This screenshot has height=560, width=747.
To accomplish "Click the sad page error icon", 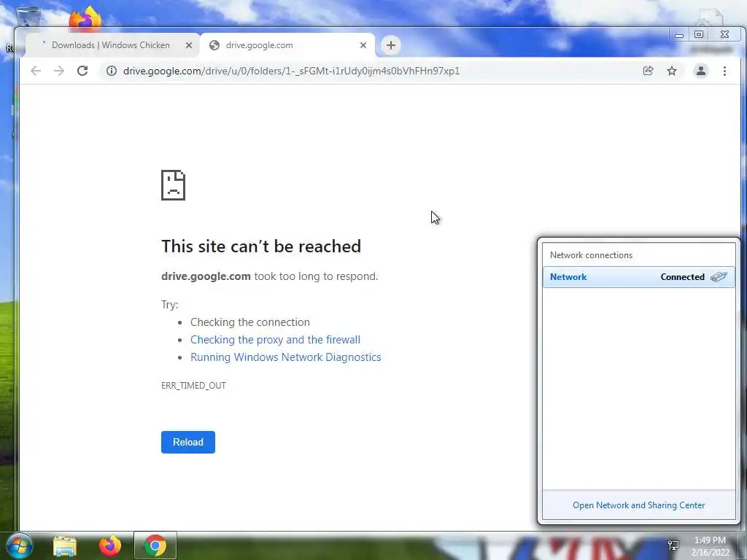I will 174,184.
